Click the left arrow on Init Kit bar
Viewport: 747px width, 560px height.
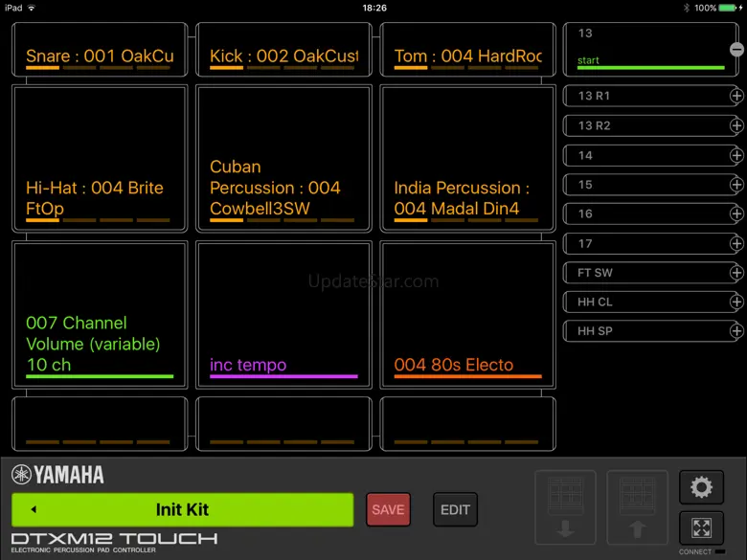(34, 510)
